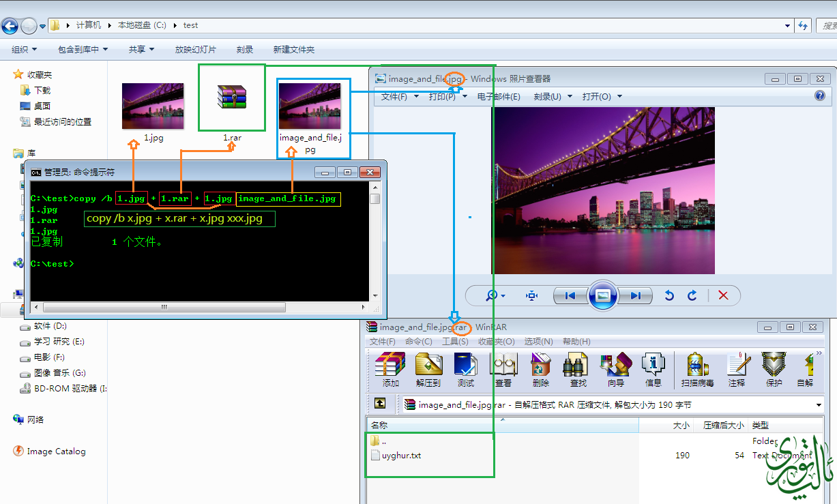This screenshot has width=837, height=504.
Task: Open the 命令(C) menu in WinRAR
Action: pyautogui.click(x=418, y=341)
